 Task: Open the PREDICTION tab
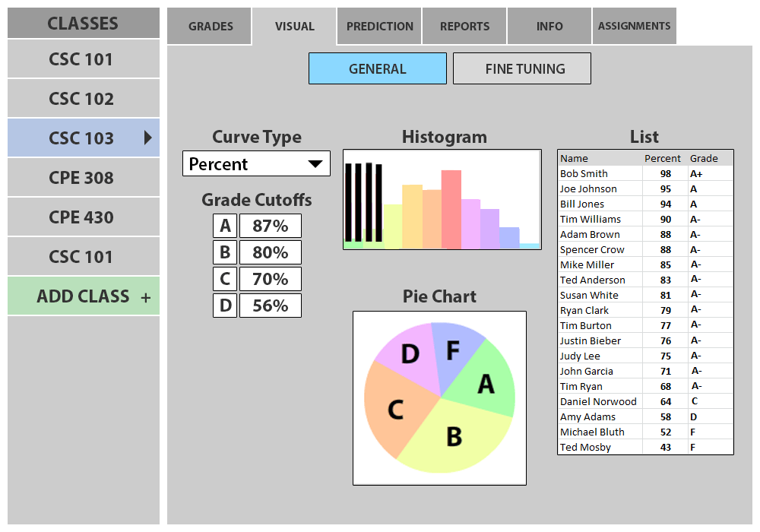point(380,27)
